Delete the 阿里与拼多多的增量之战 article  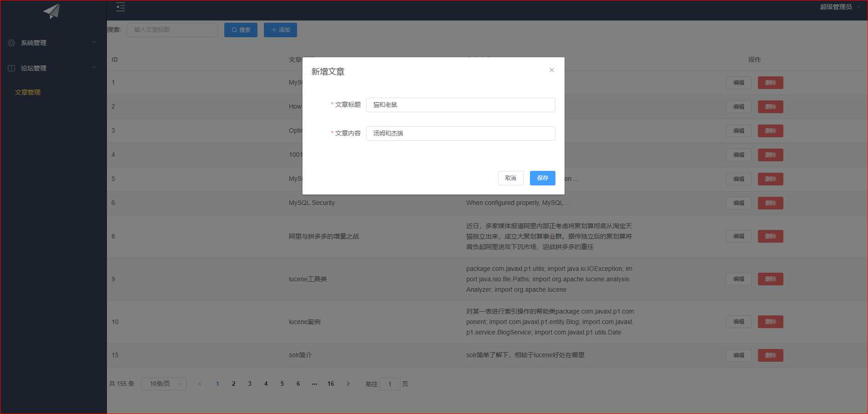770,236
